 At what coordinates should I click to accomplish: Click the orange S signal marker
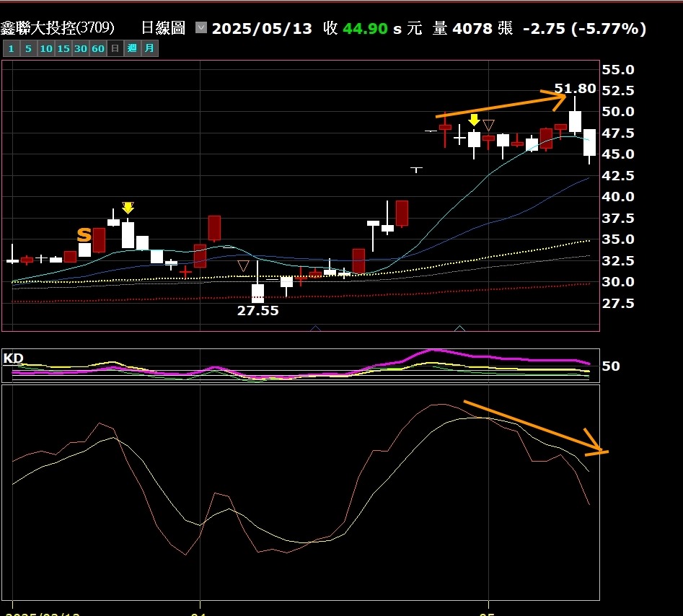pyautogui.click(x=84, y=234)
